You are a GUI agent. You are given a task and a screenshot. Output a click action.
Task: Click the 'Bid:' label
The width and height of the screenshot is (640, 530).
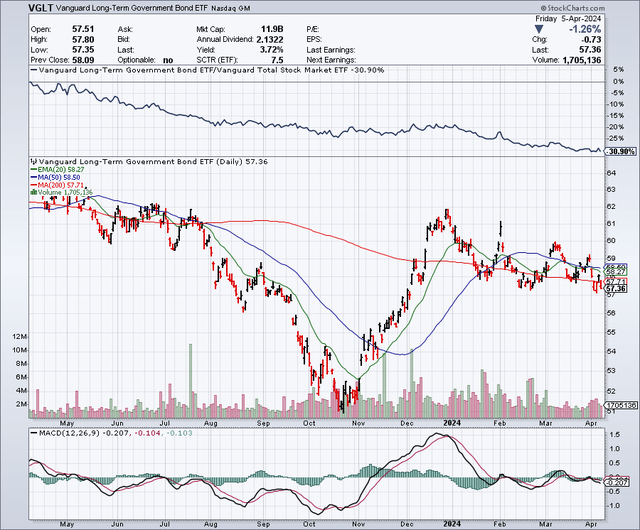pyautogui.click(x=124, y=40)
